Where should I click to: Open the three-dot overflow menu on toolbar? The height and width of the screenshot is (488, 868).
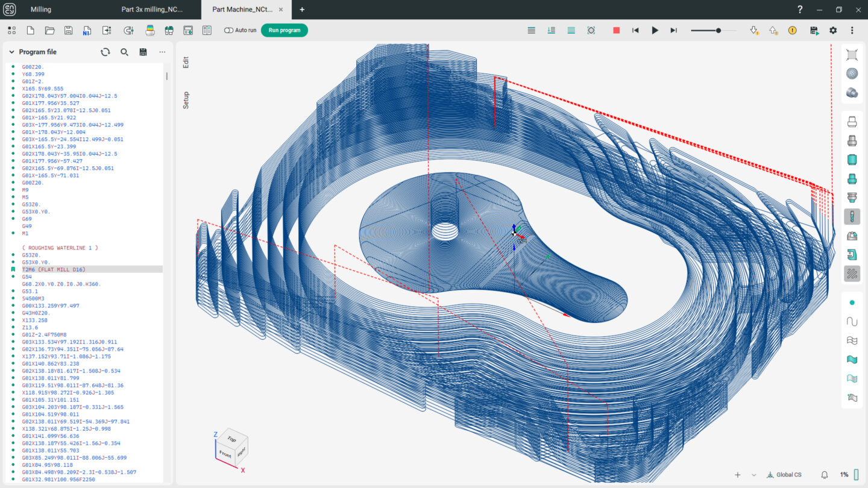coord(852,30)
